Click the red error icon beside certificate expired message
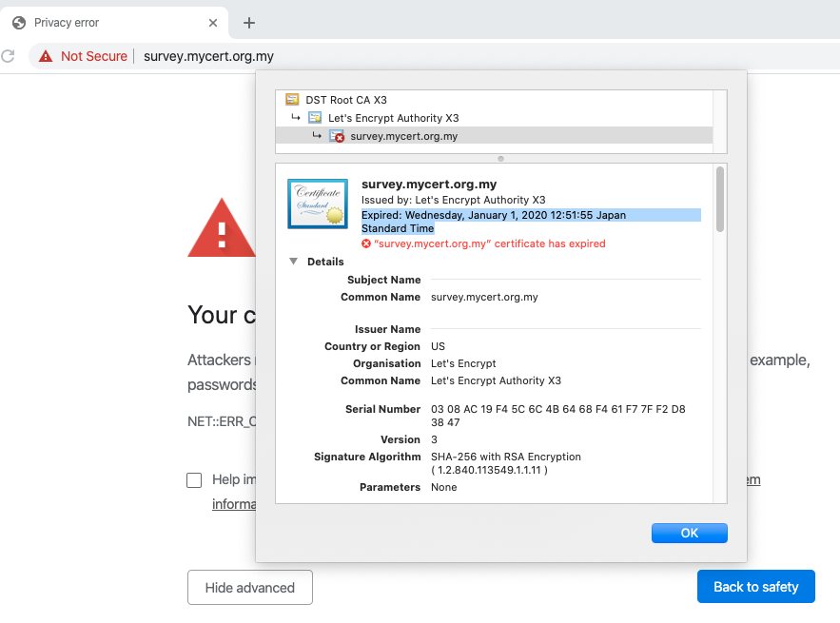The height and width of the screenshot is (623, 840). 366,243
